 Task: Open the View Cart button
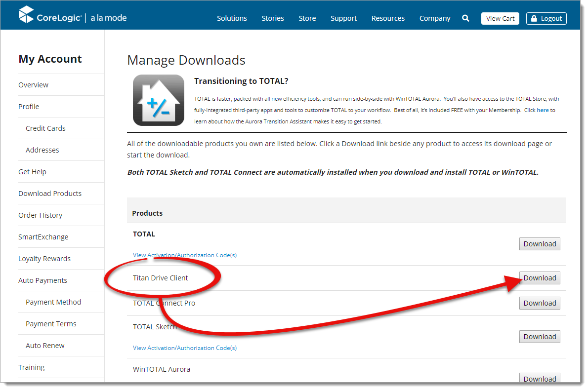[500, 18]
